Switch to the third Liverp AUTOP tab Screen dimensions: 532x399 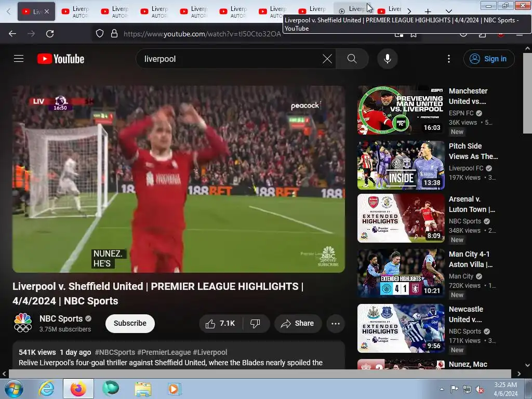[x=115, y=11]
